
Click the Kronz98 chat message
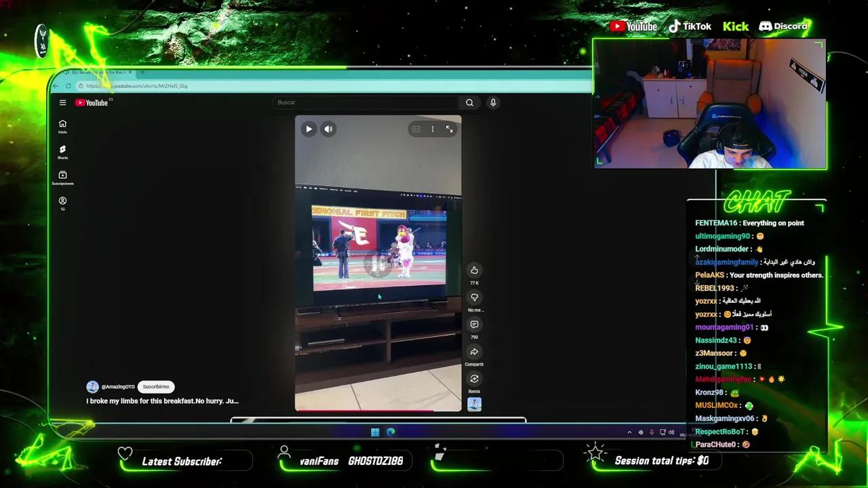coord(717,392)
